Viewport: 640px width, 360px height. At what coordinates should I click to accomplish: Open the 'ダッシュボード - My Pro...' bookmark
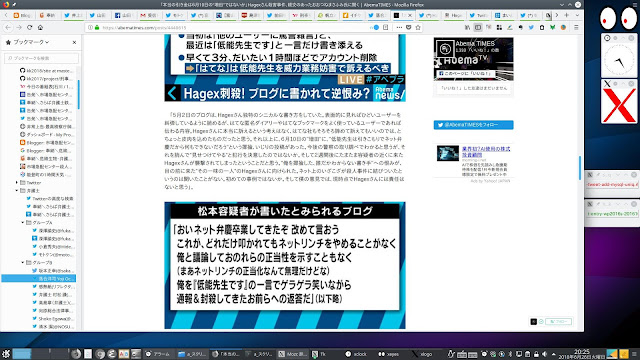[47, 134]
